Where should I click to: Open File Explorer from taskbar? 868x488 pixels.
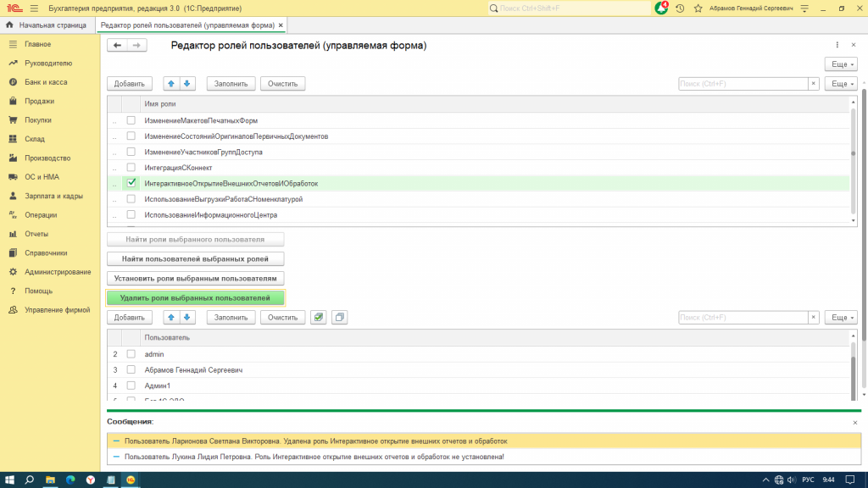(x=50, y=480)
